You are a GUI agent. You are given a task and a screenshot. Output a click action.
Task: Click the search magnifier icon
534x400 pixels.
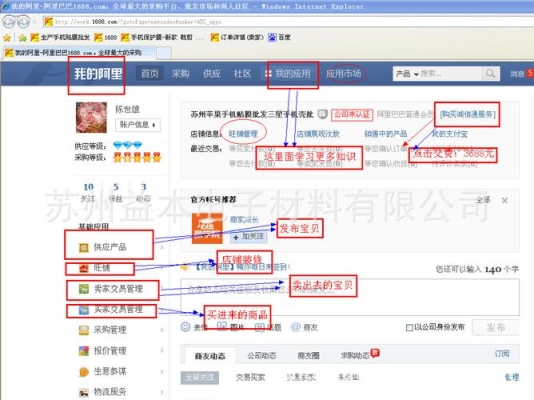(x=490, y=74)
